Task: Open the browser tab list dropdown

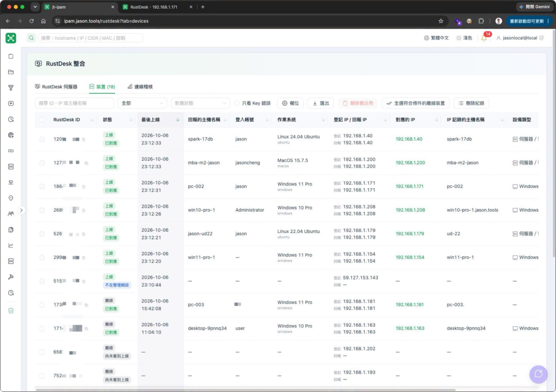Action: click(x=35, y=7)
